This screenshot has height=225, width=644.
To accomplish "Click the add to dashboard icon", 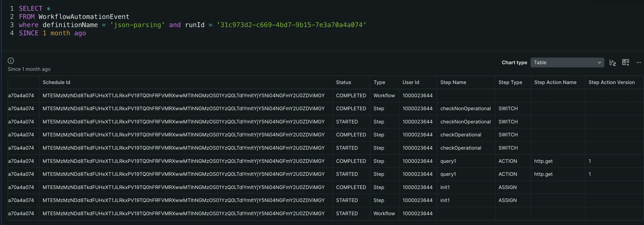I will (x=626, y=62).
